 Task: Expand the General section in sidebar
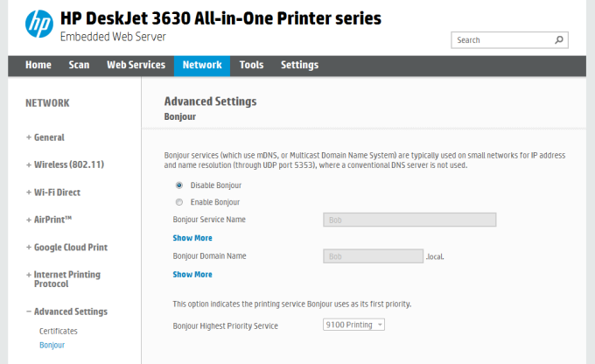49,137
